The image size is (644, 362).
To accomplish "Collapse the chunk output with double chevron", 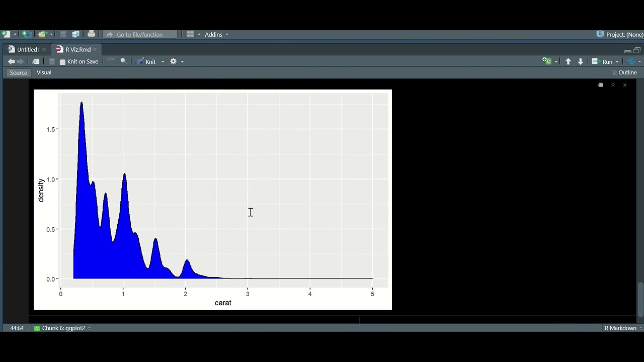I will [x=613, y=85].
